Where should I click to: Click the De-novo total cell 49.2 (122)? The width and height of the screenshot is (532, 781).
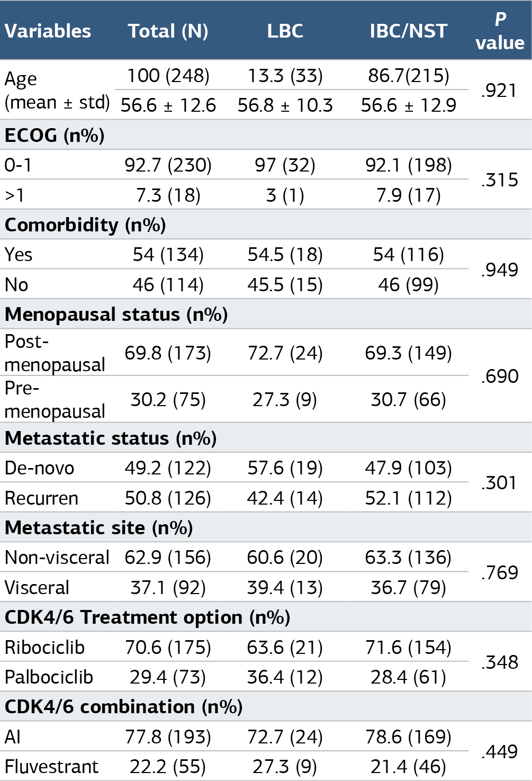(x=168, y=468)
